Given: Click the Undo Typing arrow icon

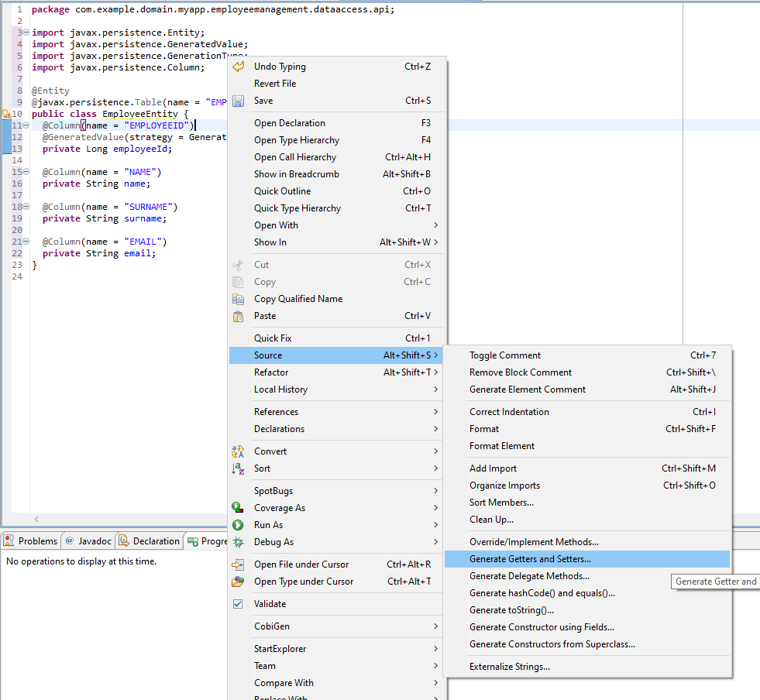Looking at the screenshot, I should pyautogui.click(x=239, y=67).
